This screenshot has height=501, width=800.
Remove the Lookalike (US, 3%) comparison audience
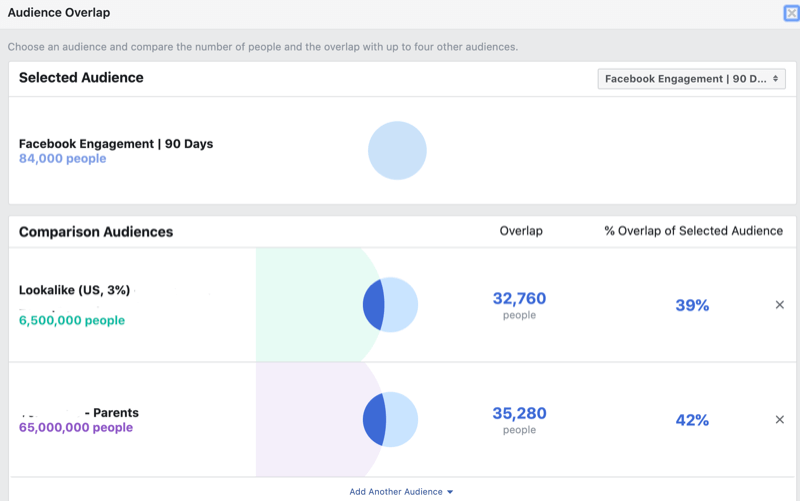[x=780, y=305]
